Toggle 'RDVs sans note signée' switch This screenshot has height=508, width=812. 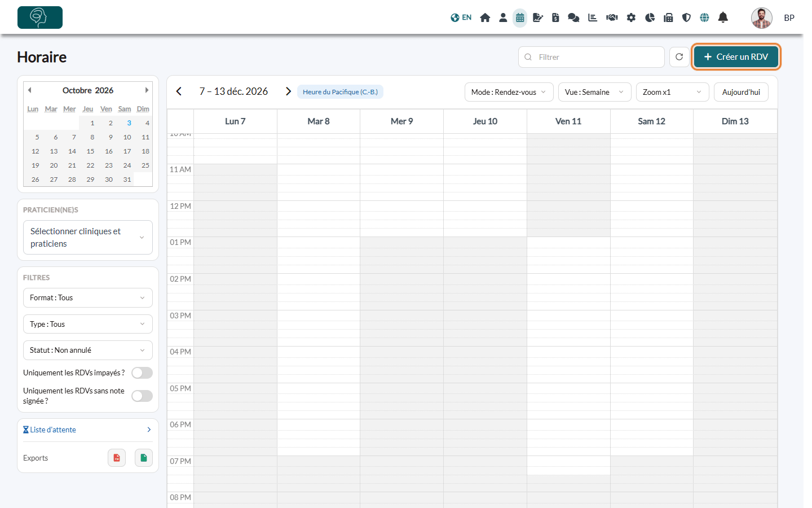[142, 396]
